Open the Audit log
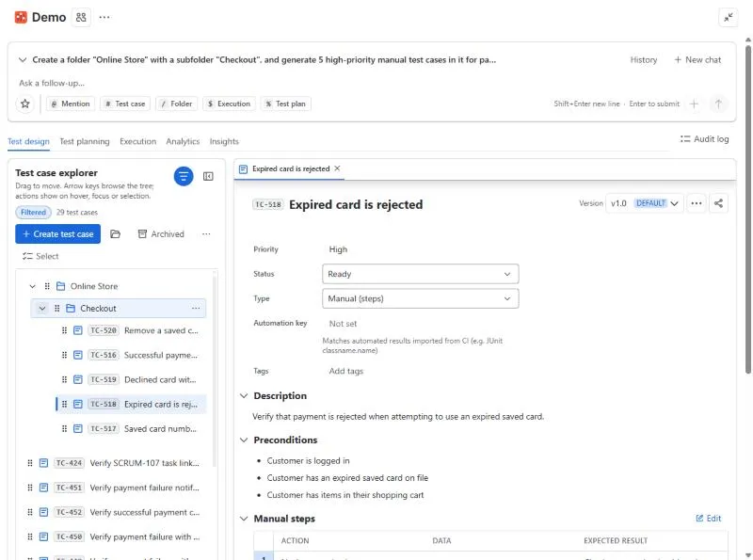Viewport: 753px width, 560px height. coord(704,138)
